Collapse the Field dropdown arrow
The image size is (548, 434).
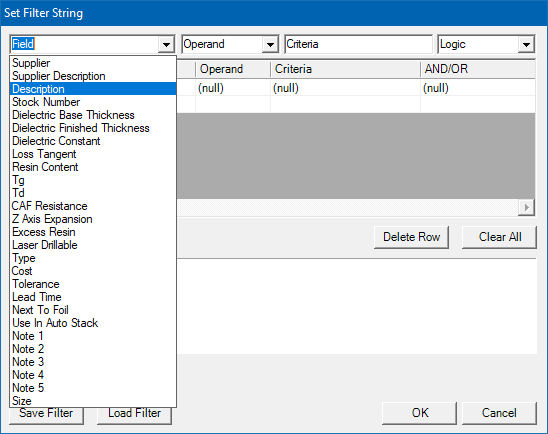coord(166,44)
